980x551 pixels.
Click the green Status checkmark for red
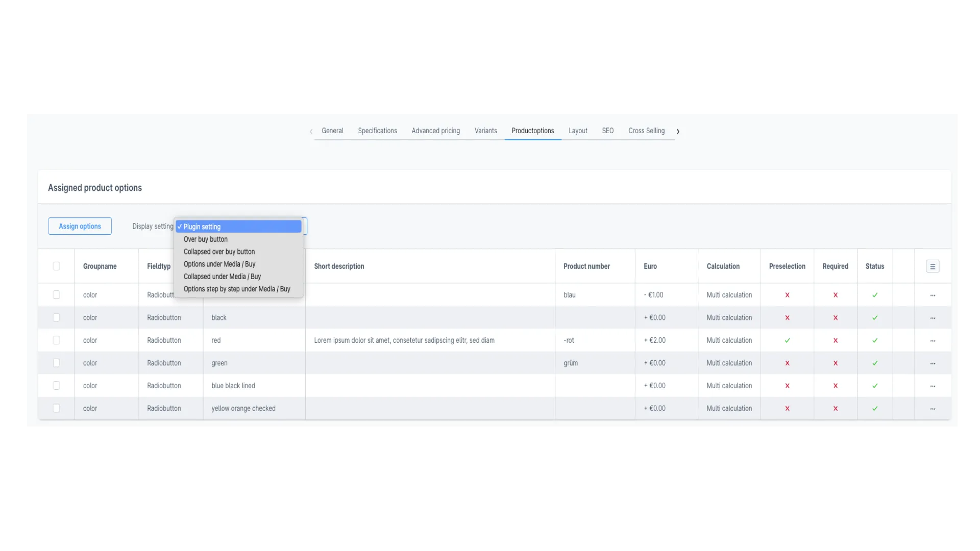point(874,340)
